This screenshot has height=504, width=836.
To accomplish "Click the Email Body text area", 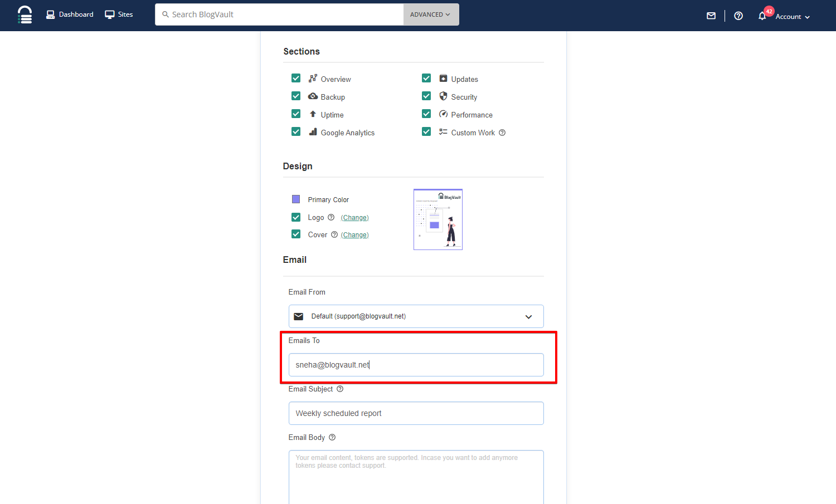I will point(416,477).
